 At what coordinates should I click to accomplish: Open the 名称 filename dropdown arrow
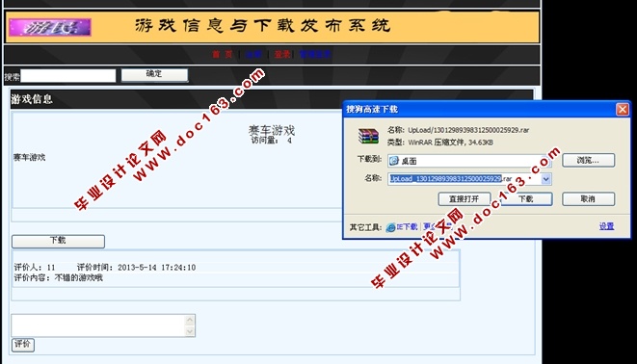(x=546, y=178)
